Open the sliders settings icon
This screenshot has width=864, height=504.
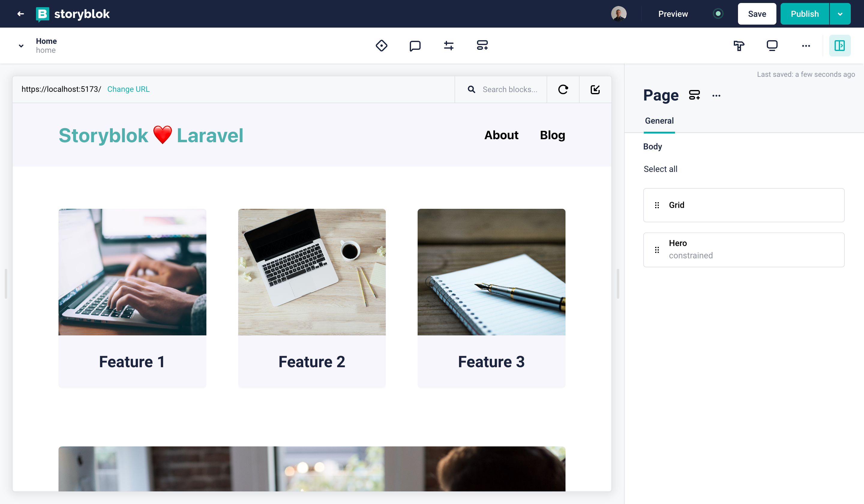pos(448,45)
